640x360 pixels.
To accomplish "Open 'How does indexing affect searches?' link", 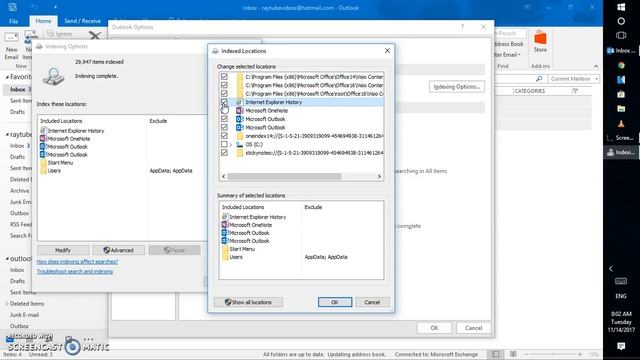I will tap(77, 262).
